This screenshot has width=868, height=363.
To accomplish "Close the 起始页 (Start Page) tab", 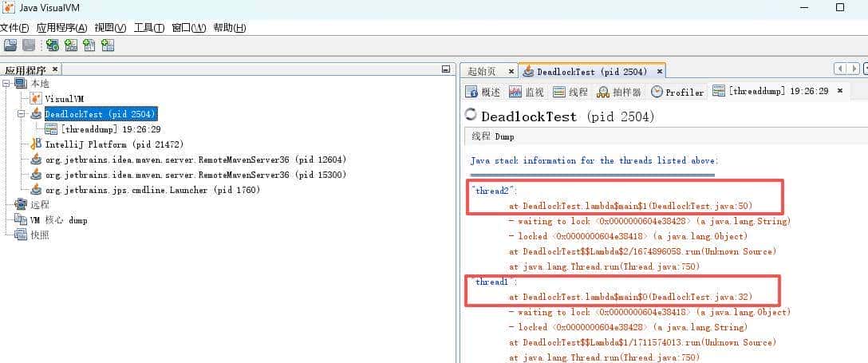I will pos(511,72).
